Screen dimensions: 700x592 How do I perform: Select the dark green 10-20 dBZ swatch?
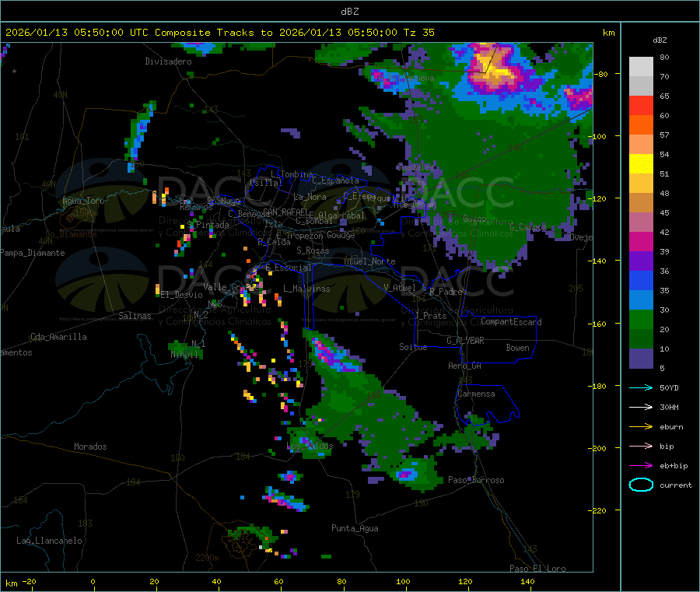tap(641, 339)
